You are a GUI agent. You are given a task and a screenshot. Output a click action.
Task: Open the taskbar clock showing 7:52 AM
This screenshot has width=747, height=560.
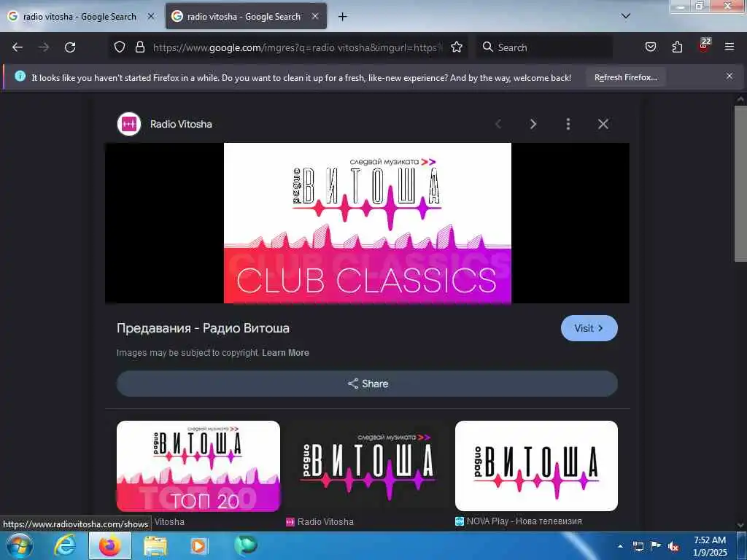click(710, 546)
